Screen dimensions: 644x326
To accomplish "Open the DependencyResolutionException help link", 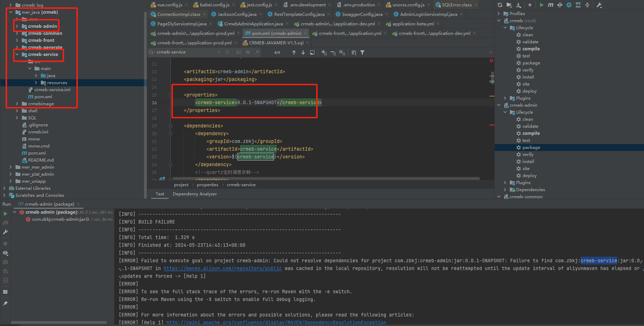I will 276,322.
